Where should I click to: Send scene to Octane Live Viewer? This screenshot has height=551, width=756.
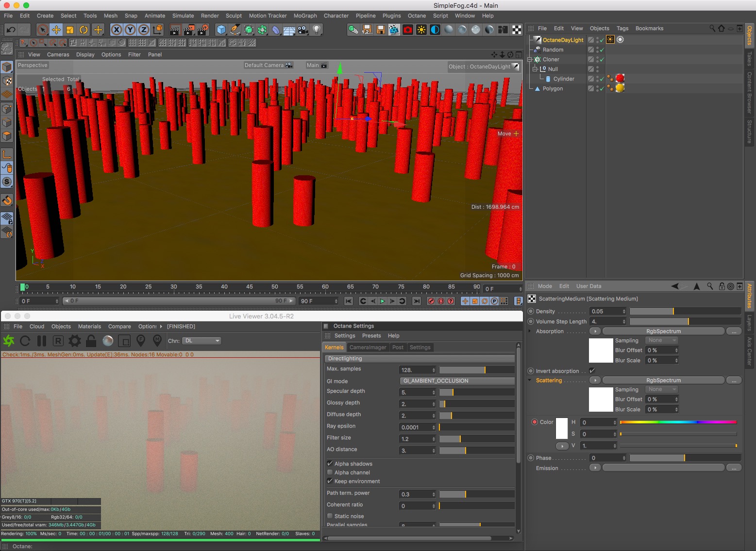pos(9,341)
